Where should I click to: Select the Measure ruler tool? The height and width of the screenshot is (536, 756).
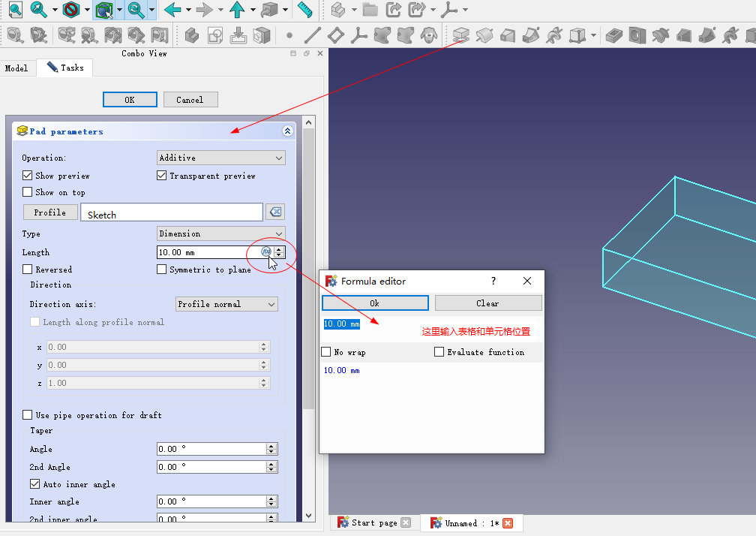(x=305, y=9)
